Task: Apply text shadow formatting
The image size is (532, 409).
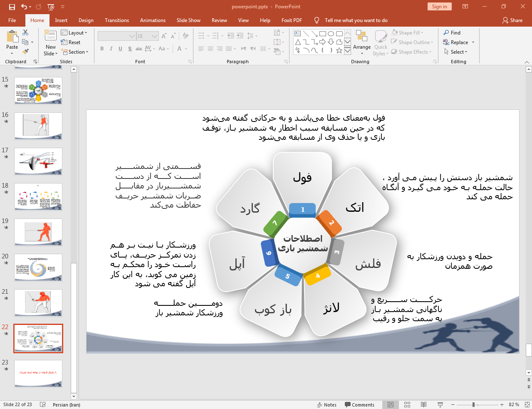Action: tap(130, 49)
